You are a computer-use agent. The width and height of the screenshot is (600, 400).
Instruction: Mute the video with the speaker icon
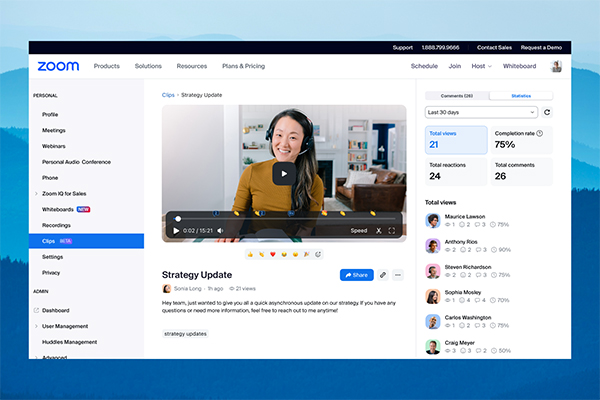[220, 230]
